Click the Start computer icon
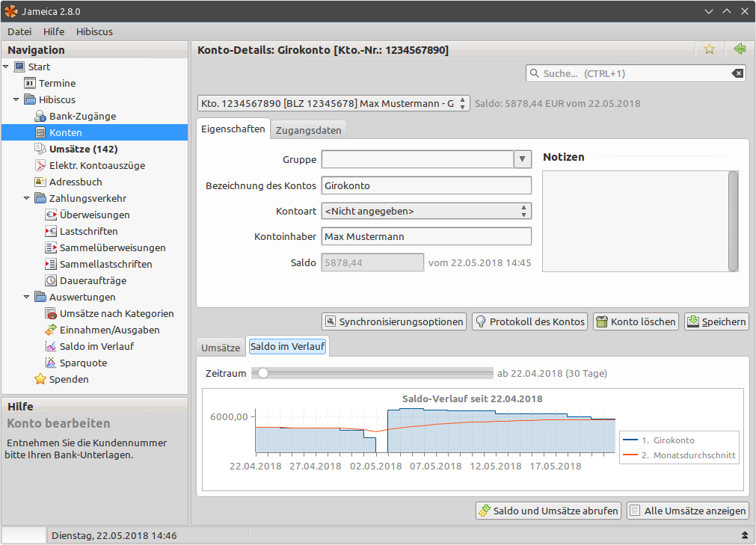Viewport: 756px width, 545px height. coord(19,67)
